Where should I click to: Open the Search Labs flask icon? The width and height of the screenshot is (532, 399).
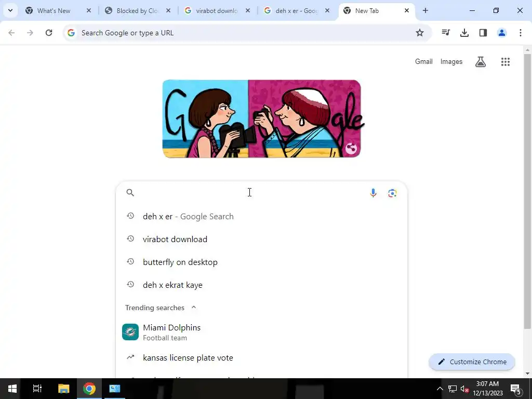point(481,62)
